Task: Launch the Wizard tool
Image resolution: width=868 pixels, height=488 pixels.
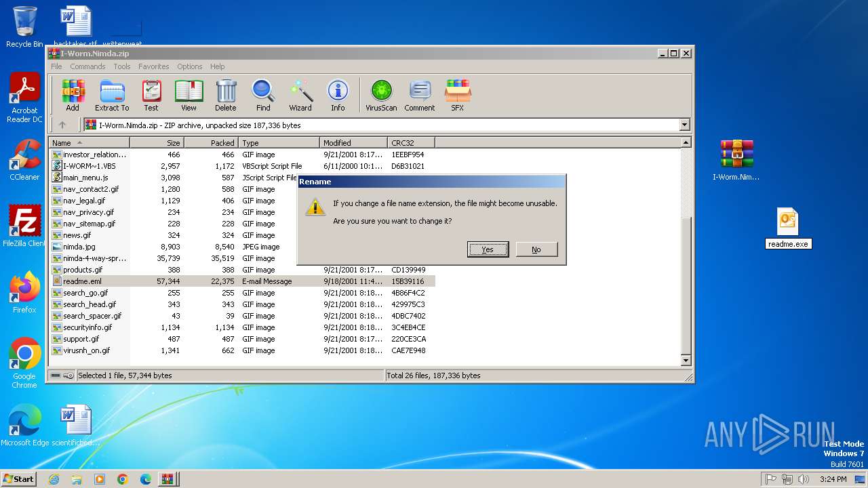Action: click(x=300, y=96)
